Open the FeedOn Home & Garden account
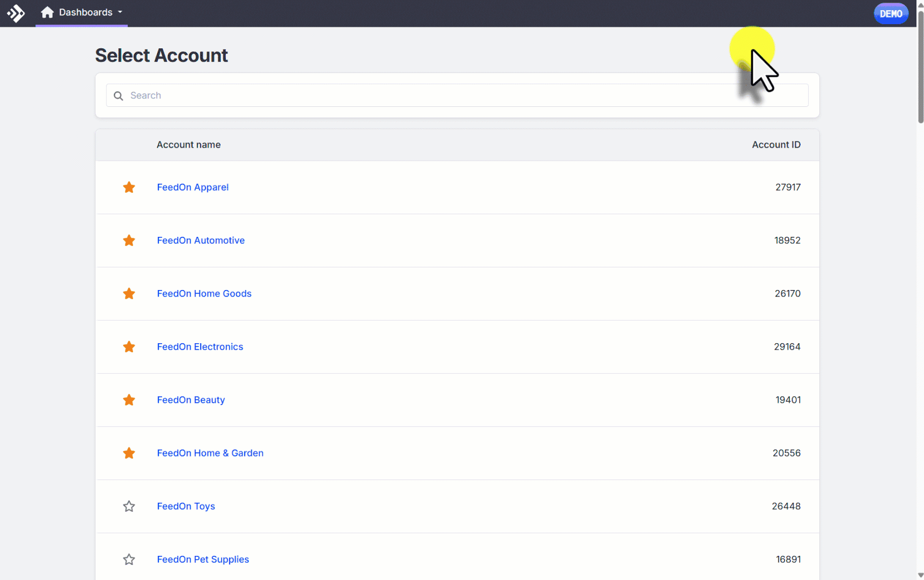The image size is (924, 580). (210, 453)
